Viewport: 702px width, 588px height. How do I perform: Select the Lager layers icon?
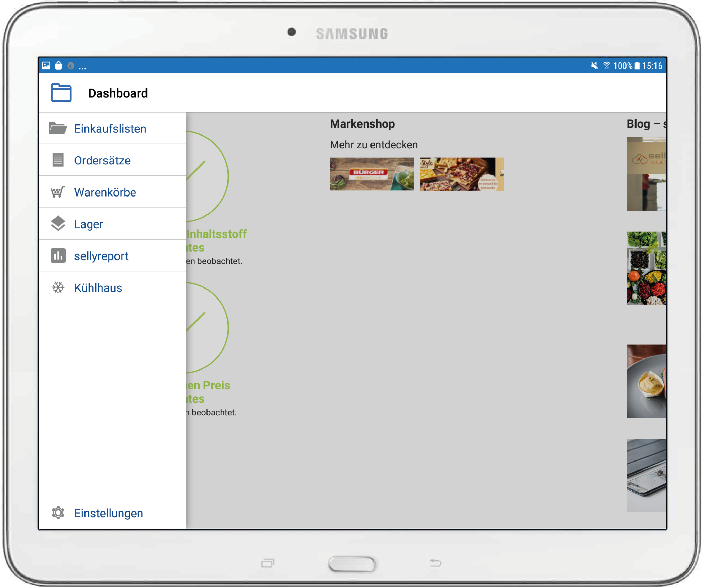point(58,224)
